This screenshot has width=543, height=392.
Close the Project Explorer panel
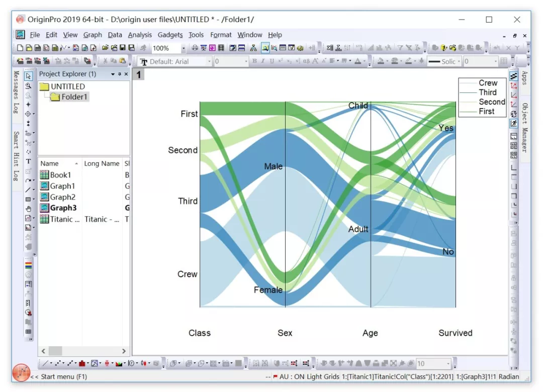tap(126, 74)
